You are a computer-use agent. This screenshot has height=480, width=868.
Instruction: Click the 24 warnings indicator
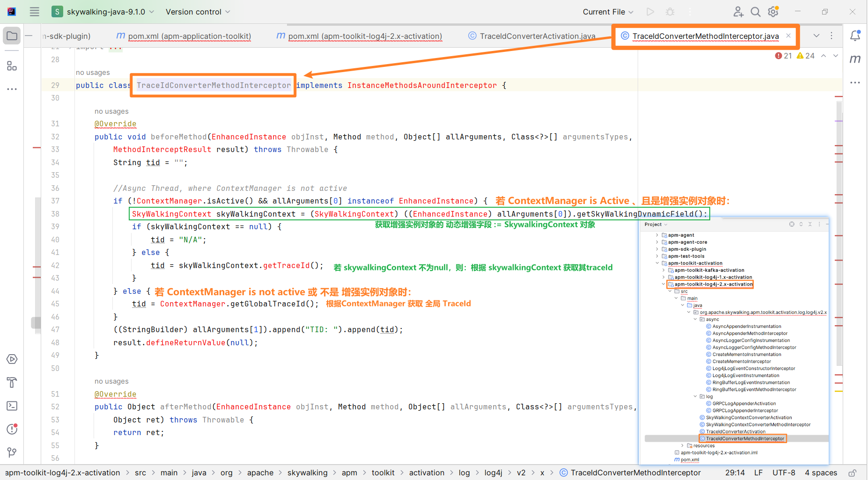coord(805,56)
